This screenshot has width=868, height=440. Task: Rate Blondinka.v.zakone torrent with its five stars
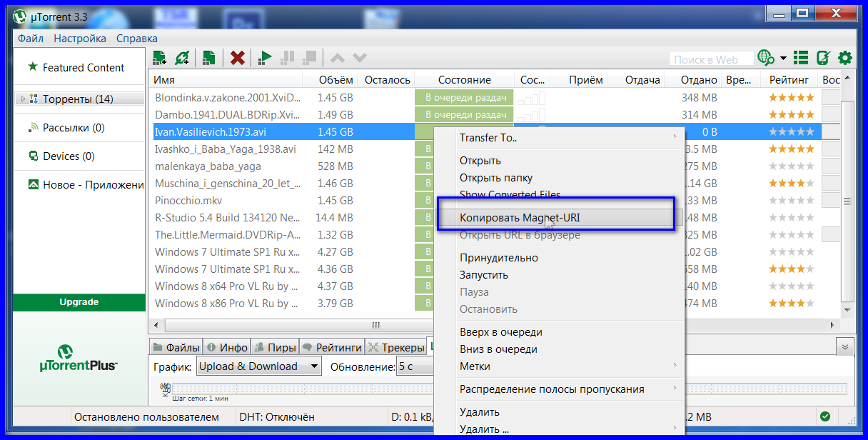tap(791, 98)
